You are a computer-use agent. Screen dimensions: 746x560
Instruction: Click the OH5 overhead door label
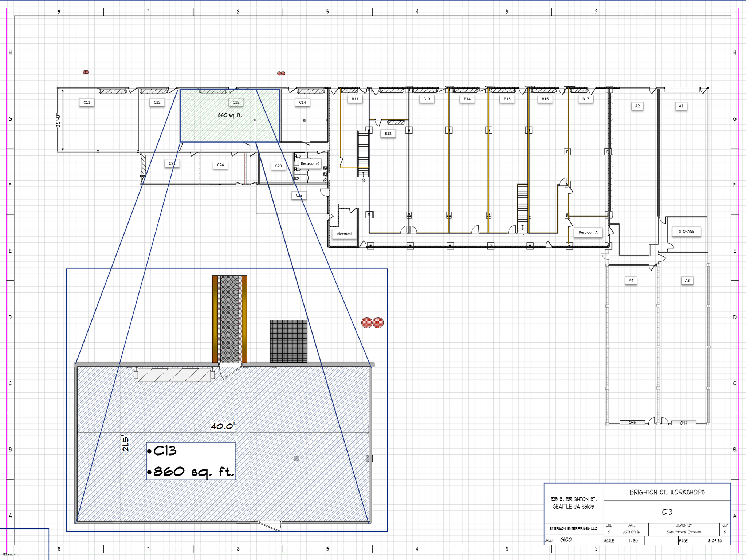coord(632,423)
